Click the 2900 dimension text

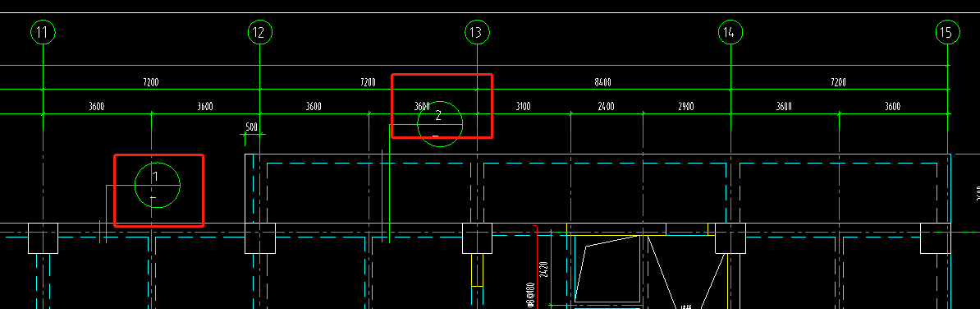click(685, 107)
